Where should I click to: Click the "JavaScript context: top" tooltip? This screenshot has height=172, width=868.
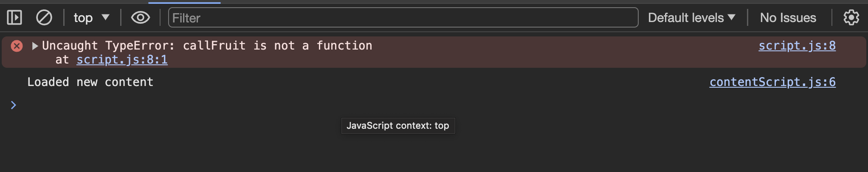point(398,126)
